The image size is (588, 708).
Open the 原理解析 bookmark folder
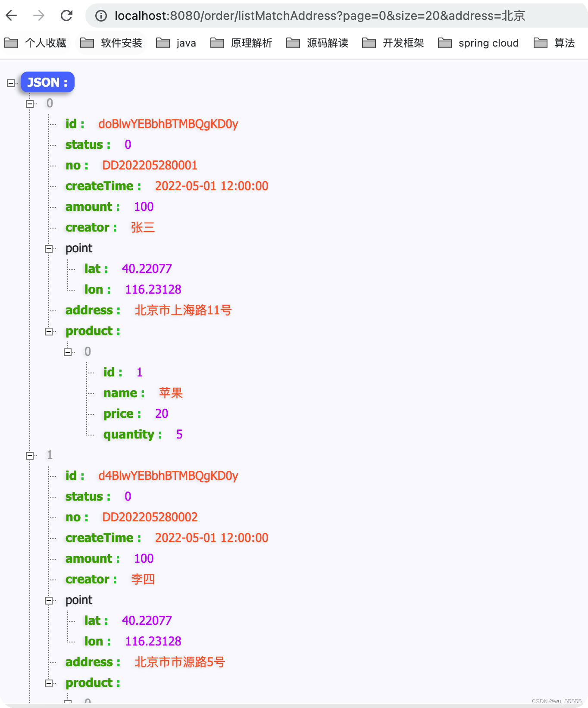pos(241,43)
